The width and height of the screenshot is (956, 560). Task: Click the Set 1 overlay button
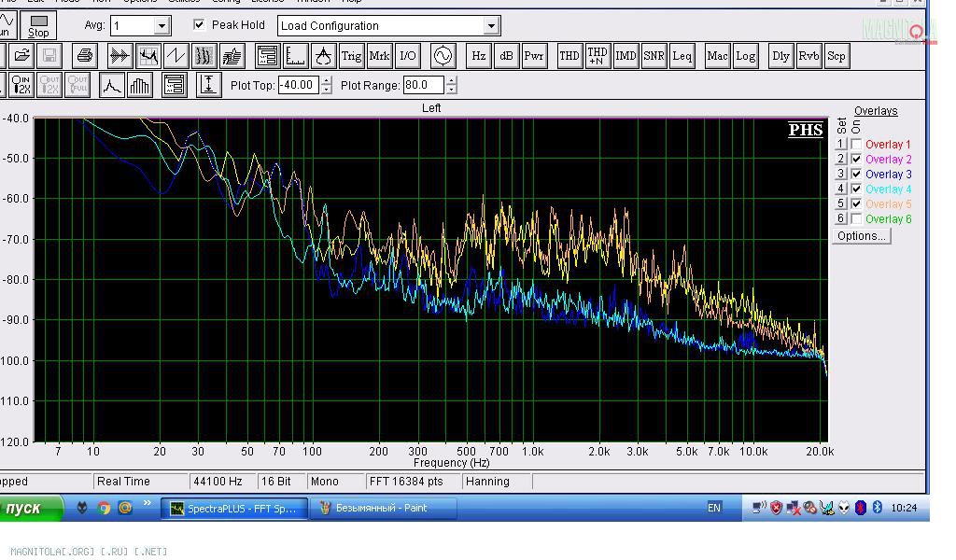pos(841,145)
